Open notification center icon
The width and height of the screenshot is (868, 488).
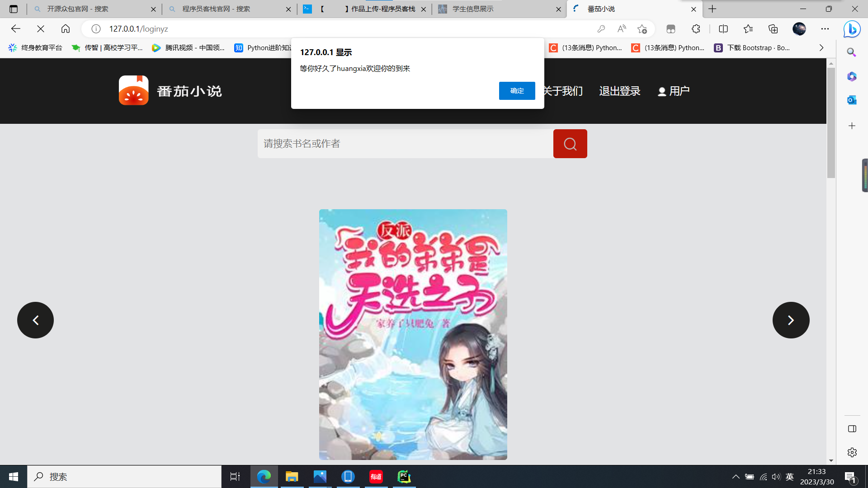850,477
